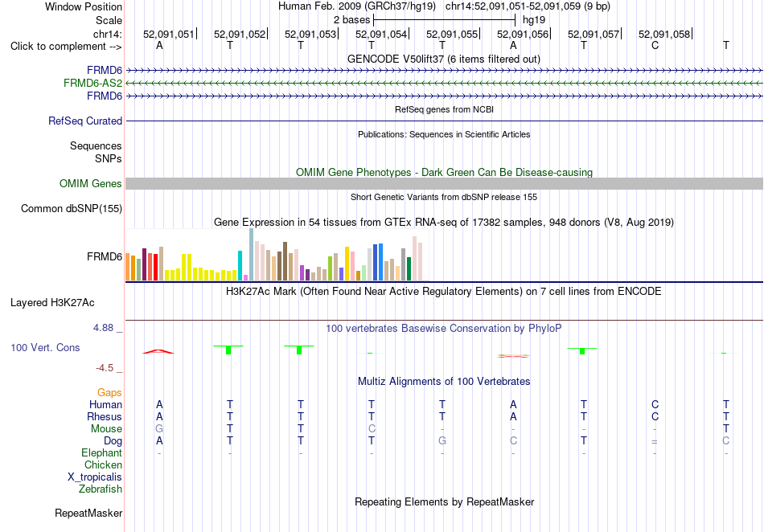Select the 'Mouse' species row label
Viewport: 764px width, 532px height.
click(x=106, y=429)
